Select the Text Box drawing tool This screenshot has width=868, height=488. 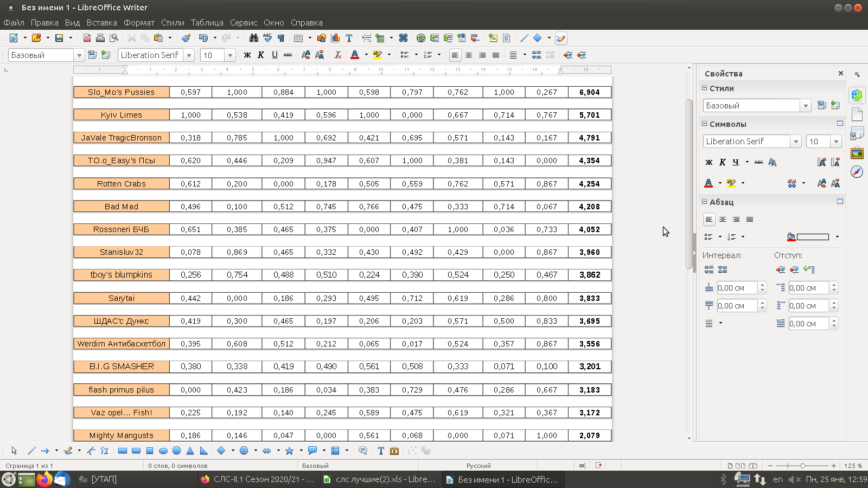point(381,451)
